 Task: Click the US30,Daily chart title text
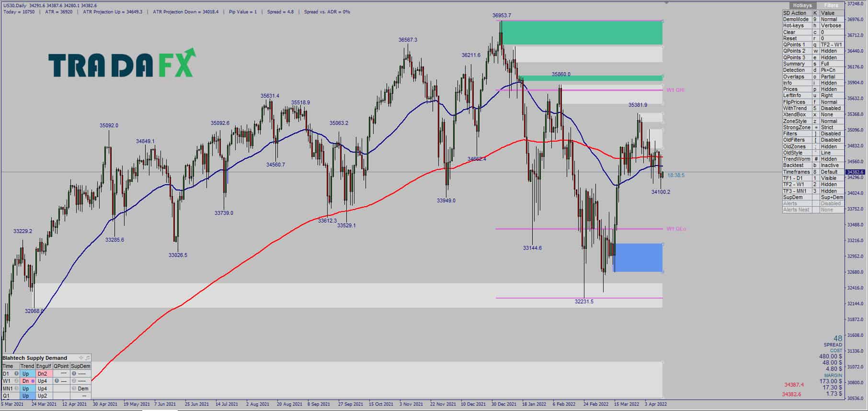coord(14,5)
